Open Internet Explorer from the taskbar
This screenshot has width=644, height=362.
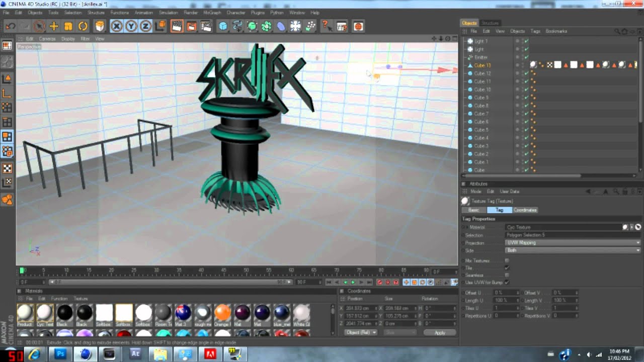(x=35, y=354)
